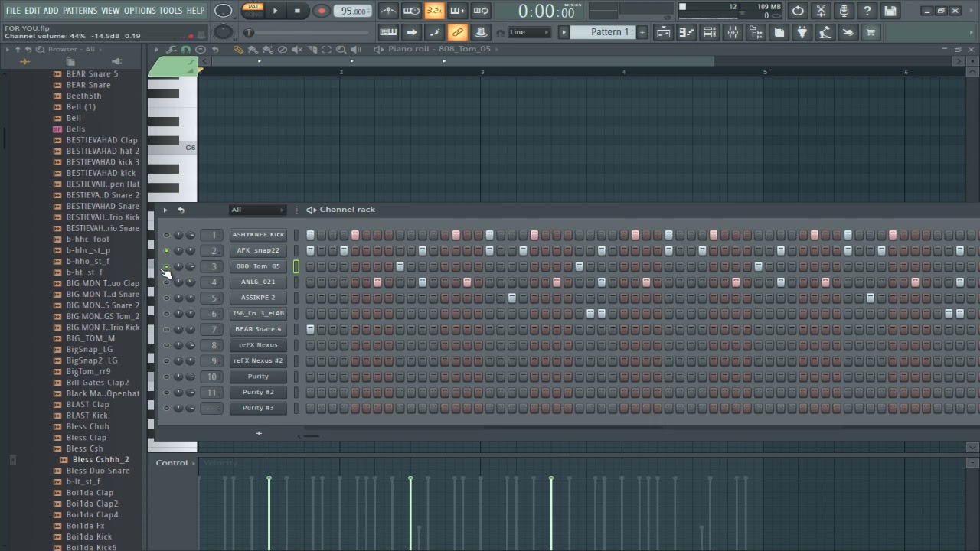Viewport: 980px width, 551px height.
Task: Toggle the piano roll magnet snap icon
Action: click(x=186, y=49)
